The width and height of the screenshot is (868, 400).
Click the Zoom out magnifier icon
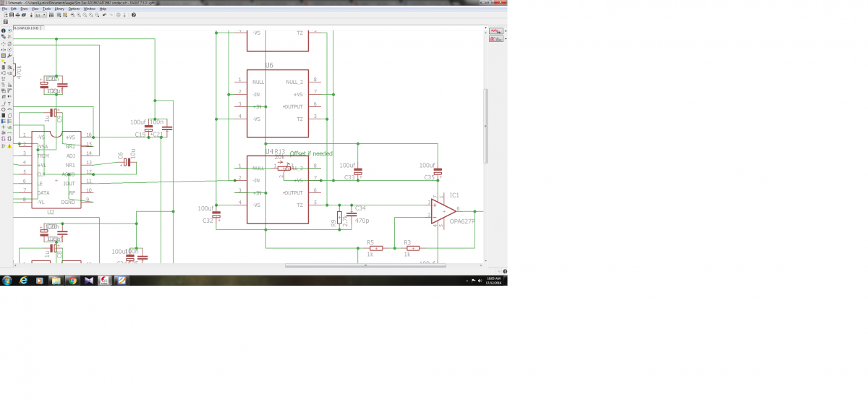(x=85, y=14)
